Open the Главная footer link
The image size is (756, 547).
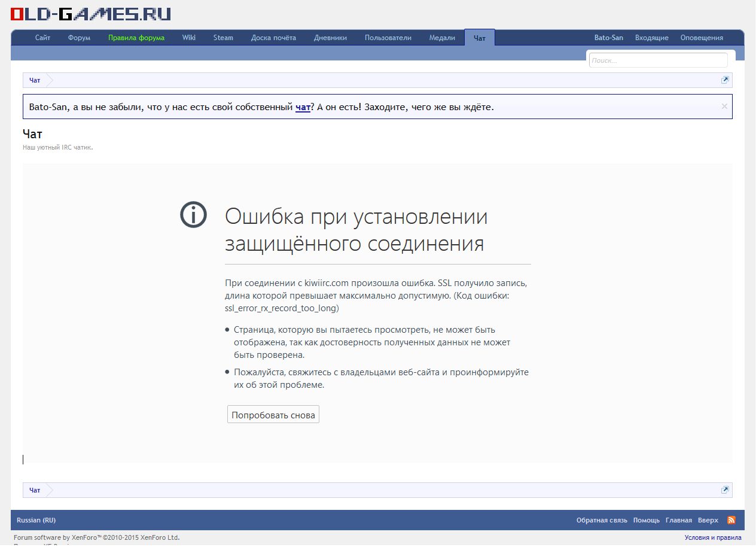(x=679, y=520)
